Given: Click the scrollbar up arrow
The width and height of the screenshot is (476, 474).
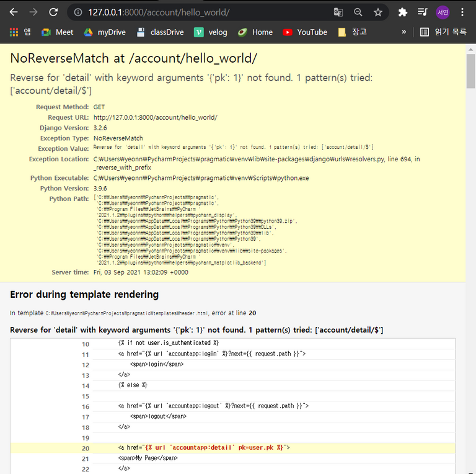Looking at the screenshot, I should [470, 49].
